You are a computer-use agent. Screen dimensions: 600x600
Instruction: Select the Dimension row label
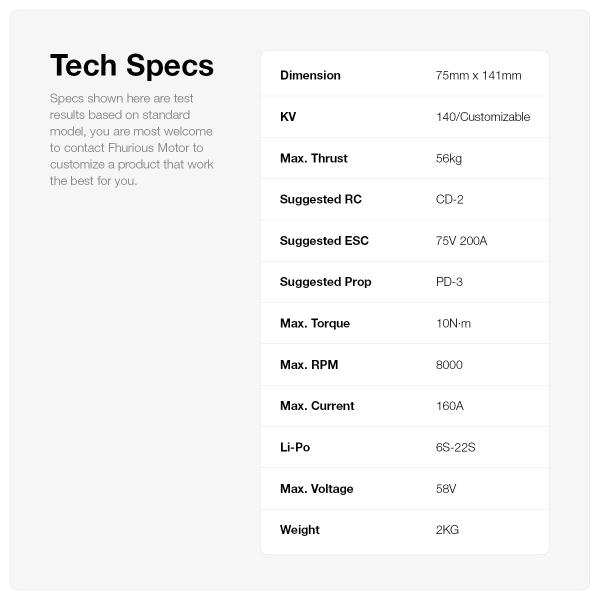point(310,76)
